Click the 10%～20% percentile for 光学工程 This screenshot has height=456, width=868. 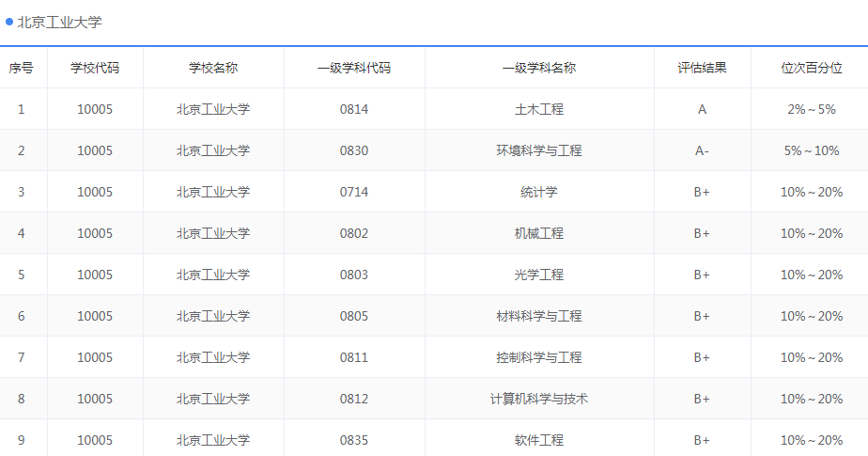pos(812,275)
